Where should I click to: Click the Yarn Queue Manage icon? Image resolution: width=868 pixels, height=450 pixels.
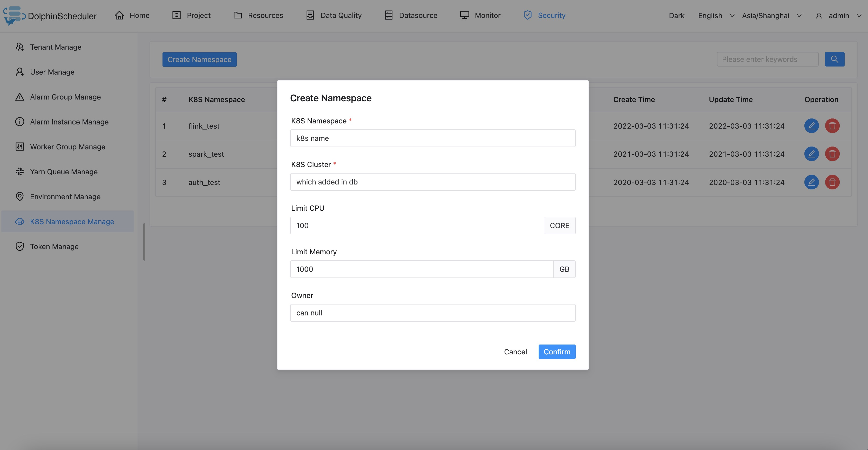coord(19,172)
